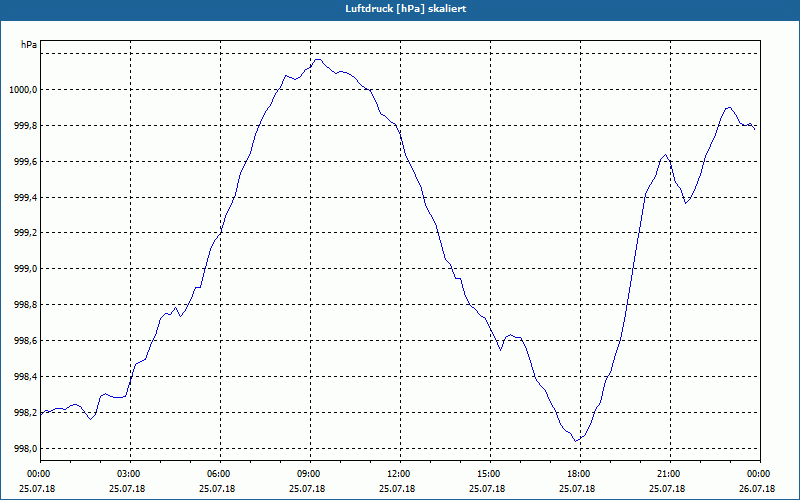
Task: Click the 999,4 pressure tick label
Action: pyautogui.click(x=26, y=197)
